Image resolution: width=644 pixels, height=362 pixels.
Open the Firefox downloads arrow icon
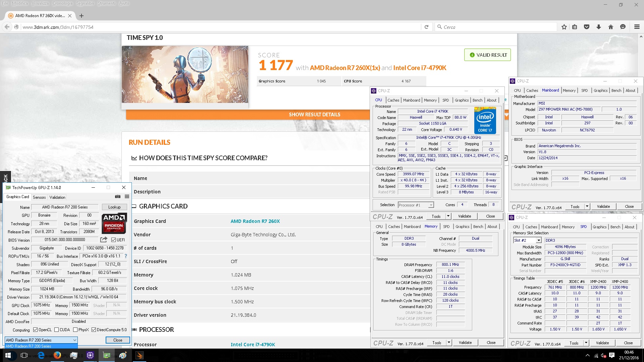(x=599, y=27)
